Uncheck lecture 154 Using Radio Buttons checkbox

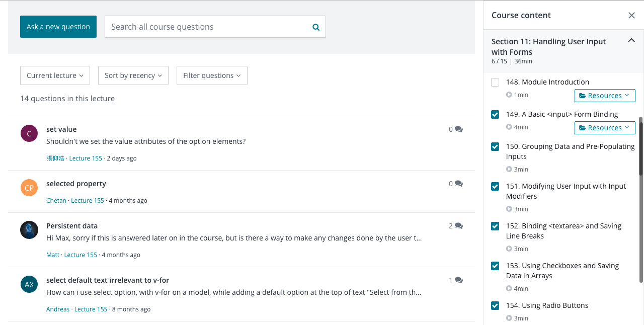pyautogui.click(x=495, y=305)
